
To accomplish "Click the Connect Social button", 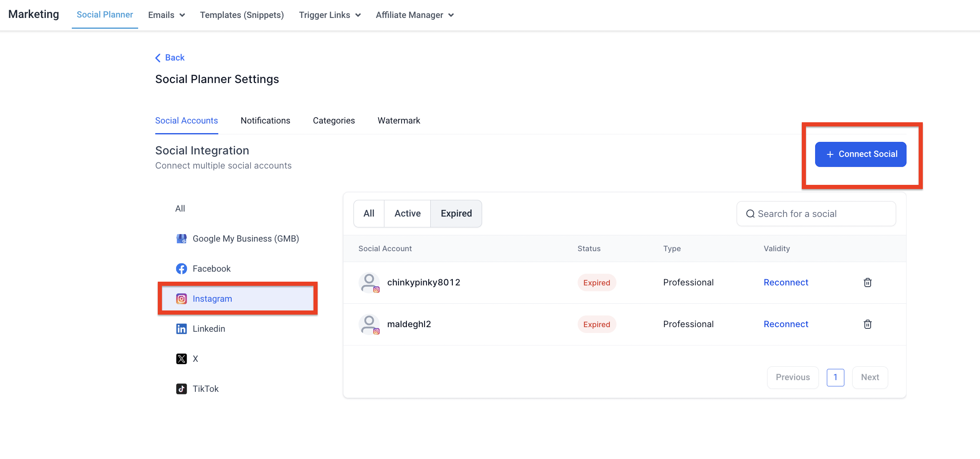I will (x=861, y=154).
